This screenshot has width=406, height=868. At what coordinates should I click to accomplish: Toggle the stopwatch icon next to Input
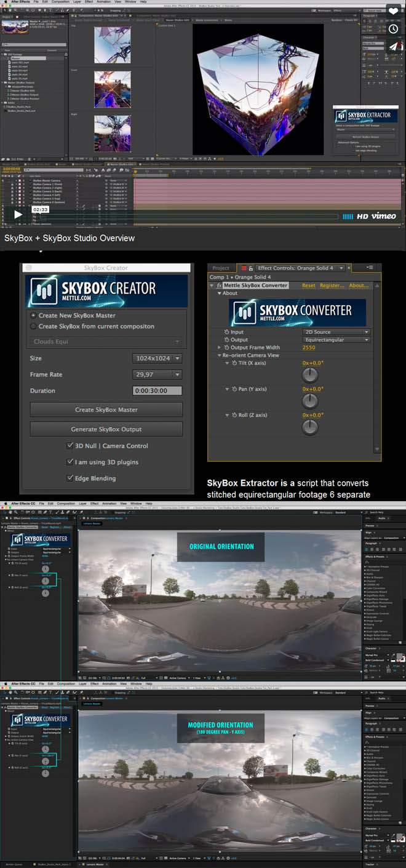tap(226, 332)
